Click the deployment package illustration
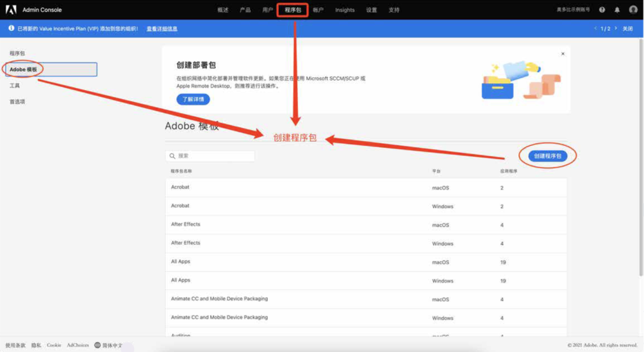This screenshot has height=352, width=644. 521,80
